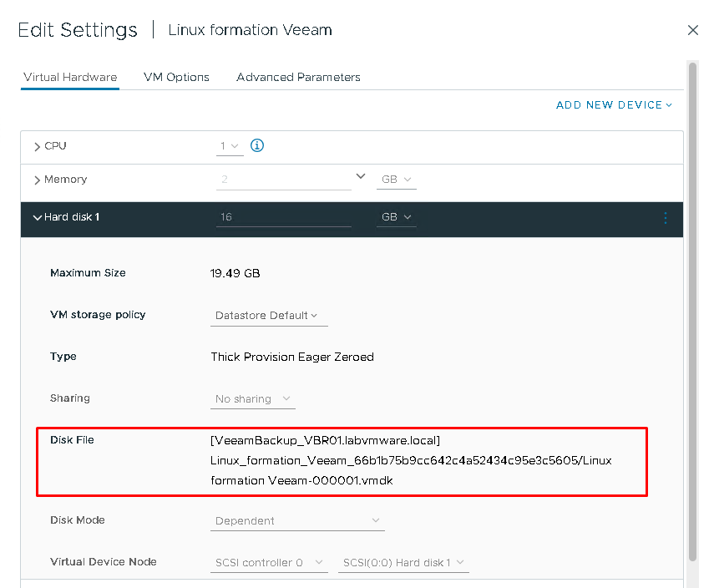Image resolution: width=714 pixels, height=588 pixels.
Task: Click the Memory size input field
Action: [x=283, y=180]
